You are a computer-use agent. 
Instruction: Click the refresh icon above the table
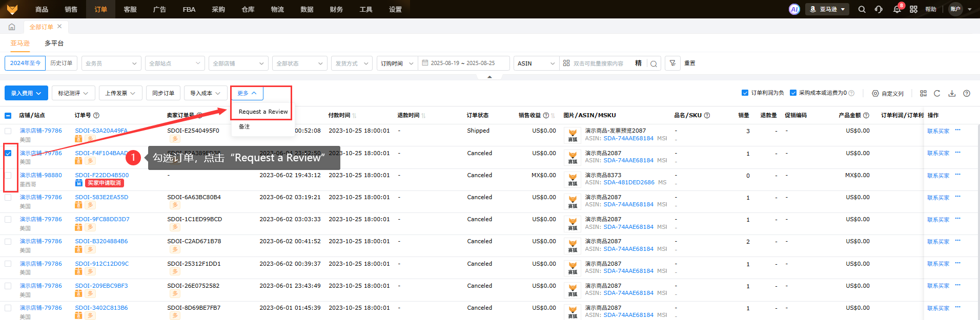pos(937,93)
